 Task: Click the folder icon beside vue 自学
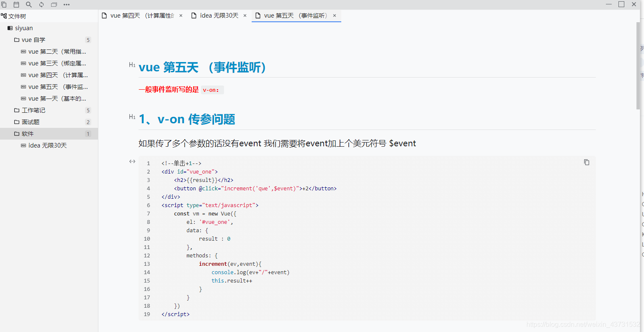[x=17, y=40]
